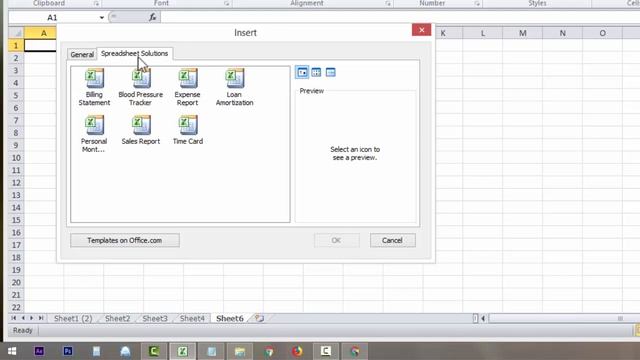Cancel the Insert dialog

[x=392, y=240]
